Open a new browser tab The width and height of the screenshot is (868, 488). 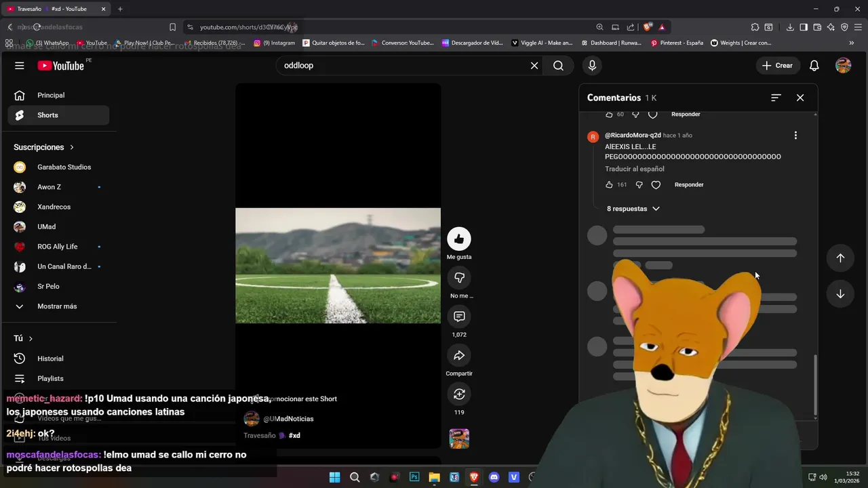[120, 9]
